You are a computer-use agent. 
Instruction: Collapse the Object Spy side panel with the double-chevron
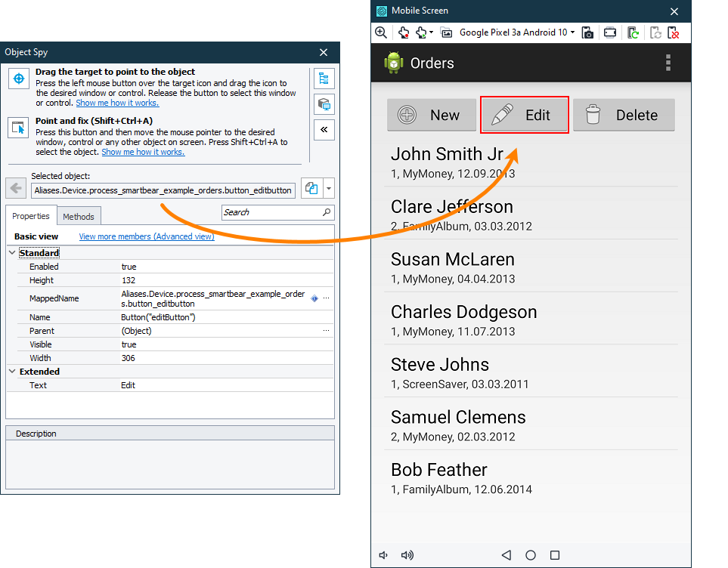pos(324,129)
